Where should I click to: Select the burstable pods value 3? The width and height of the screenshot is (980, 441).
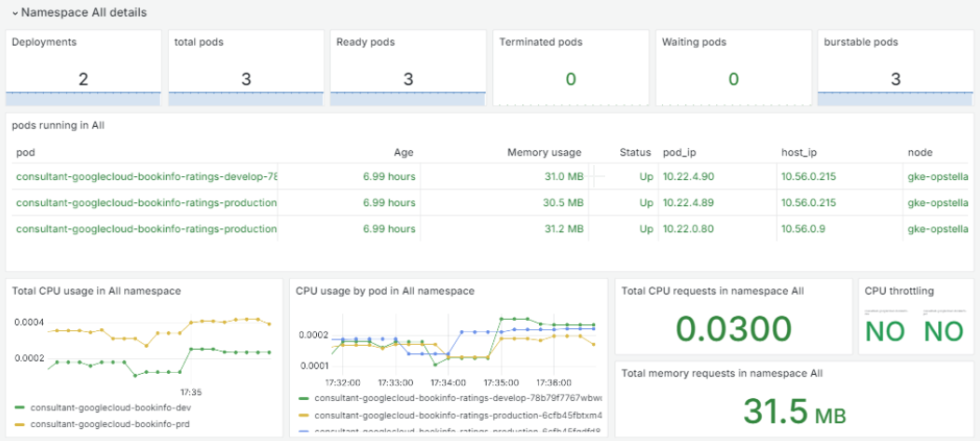[x=896, y=79]
